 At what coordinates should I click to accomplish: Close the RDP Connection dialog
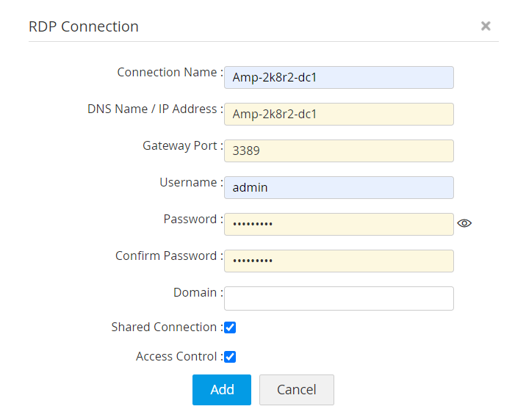(x=486, y=26)
